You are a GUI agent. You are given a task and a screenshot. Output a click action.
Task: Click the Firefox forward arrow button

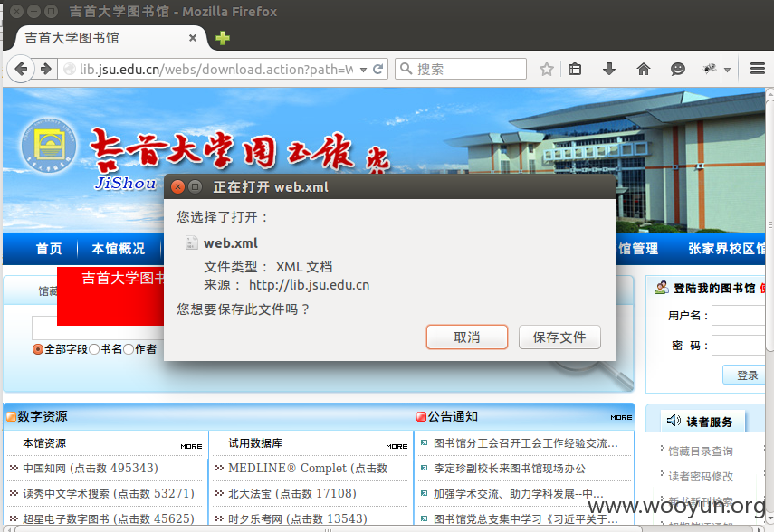point(45,69)
